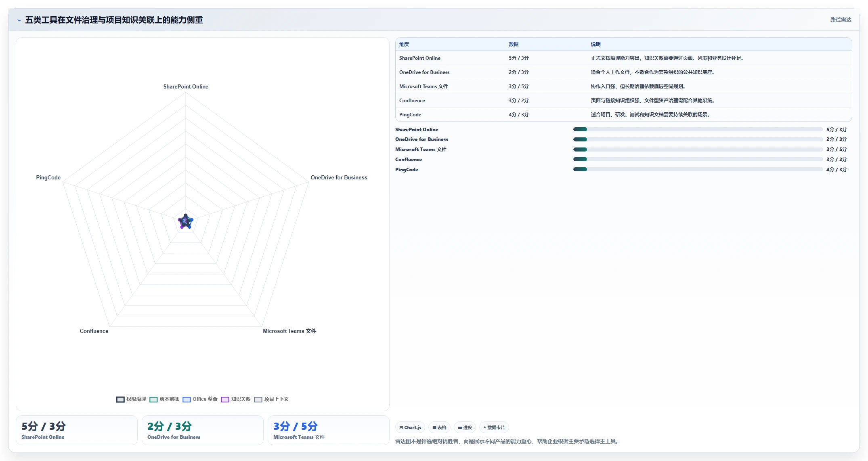This screenshot has height=461, width=868.
Task: Click the 进度 tag chip
Action: pyautogui.click(x=465, y=427)
